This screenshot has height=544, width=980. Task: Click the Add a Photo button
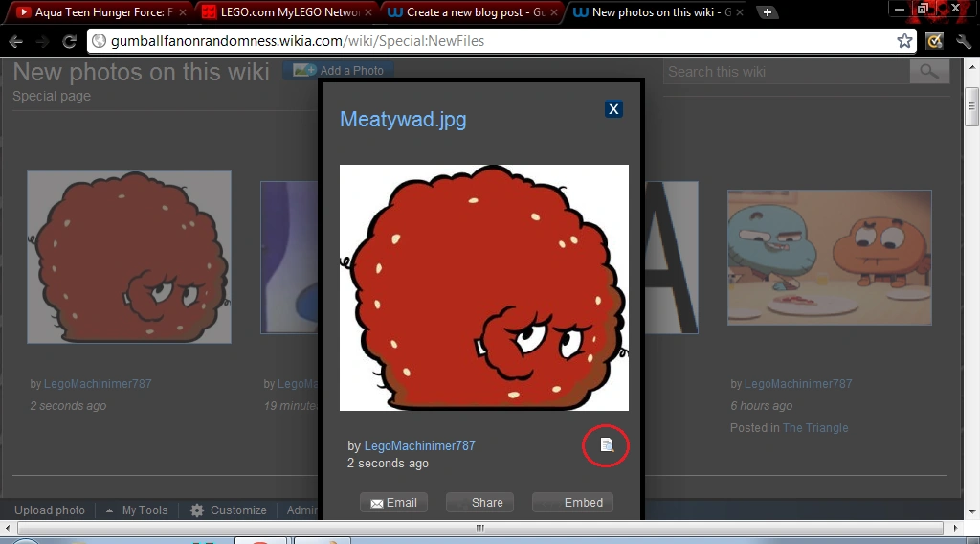[338, 70]
